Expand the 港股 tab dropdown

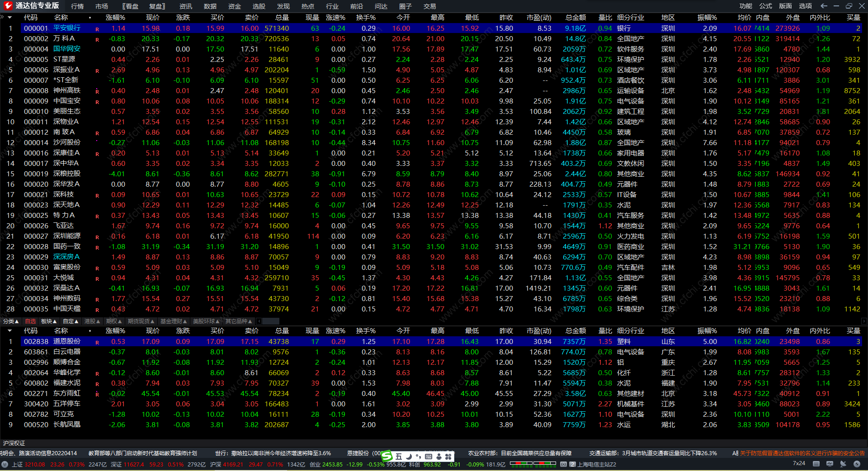[92, 321]
